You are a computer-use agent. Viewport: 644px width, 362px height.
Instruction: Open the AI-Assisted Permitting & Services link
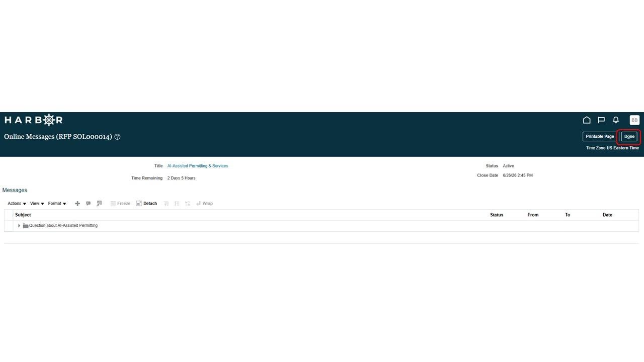tap(198, 166)
